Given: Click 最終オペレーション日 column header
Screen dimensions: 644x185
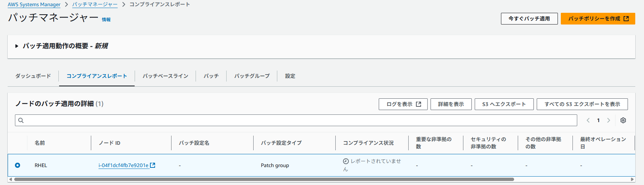Looking at the screenshot, I should [x=603, y=143].
